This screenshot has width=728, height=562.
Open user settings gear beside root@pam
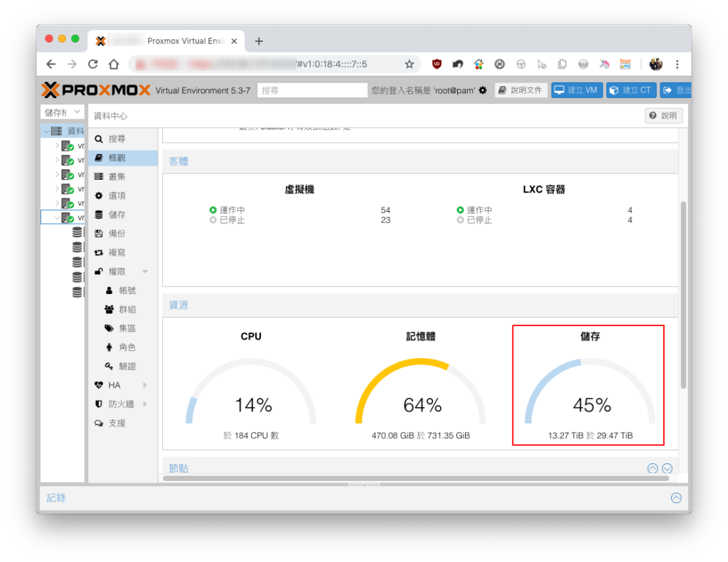483,90
